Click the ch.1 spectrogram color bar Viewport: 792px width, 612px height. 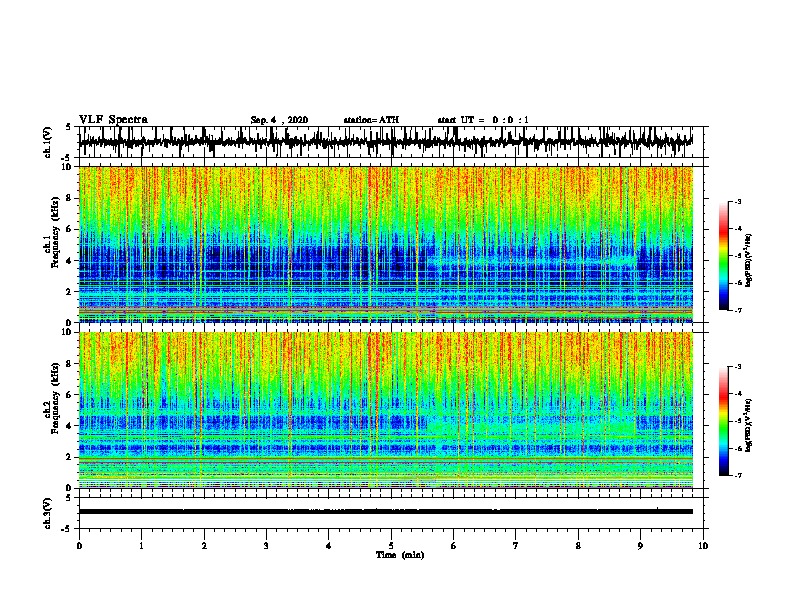pyautogui.click(x=723, y=256)
